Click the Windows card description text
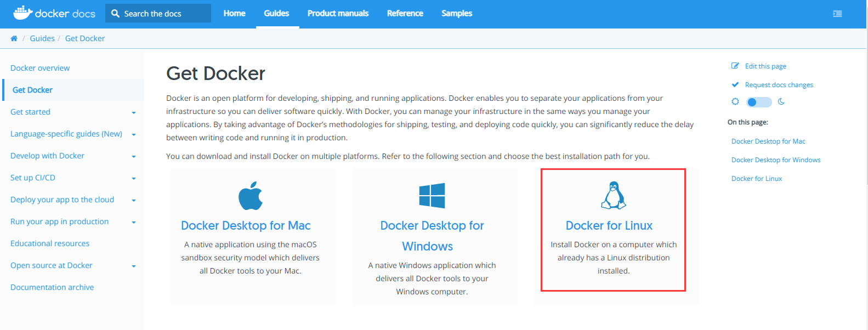The width and height of the screenshot is (868, 330). pos(432,278)
